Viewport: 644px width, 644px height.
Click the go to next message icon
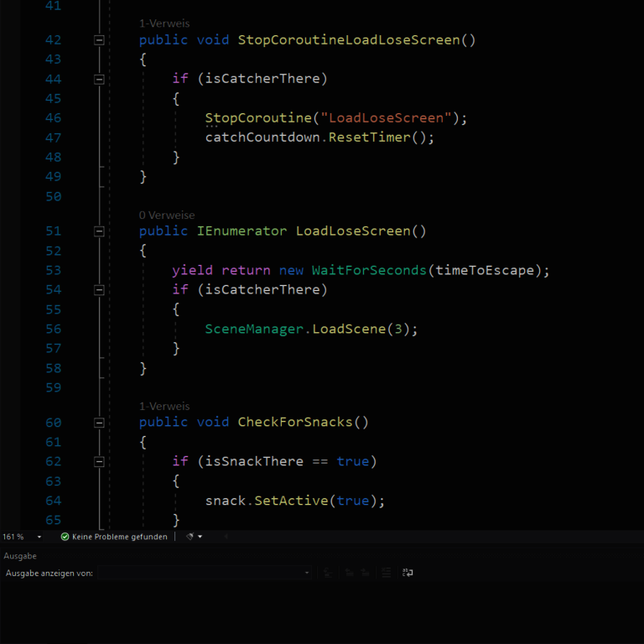click(x=365, y=573)
